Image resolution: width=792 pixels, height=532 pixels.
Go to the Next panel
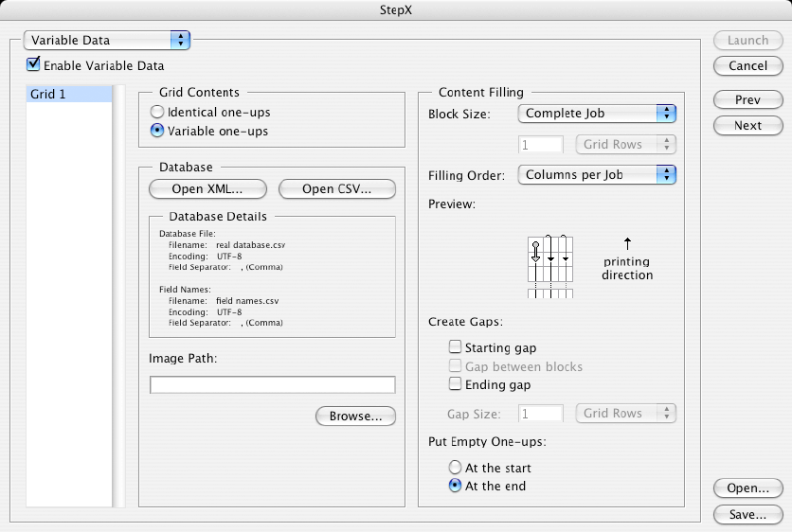coord(748,125)
